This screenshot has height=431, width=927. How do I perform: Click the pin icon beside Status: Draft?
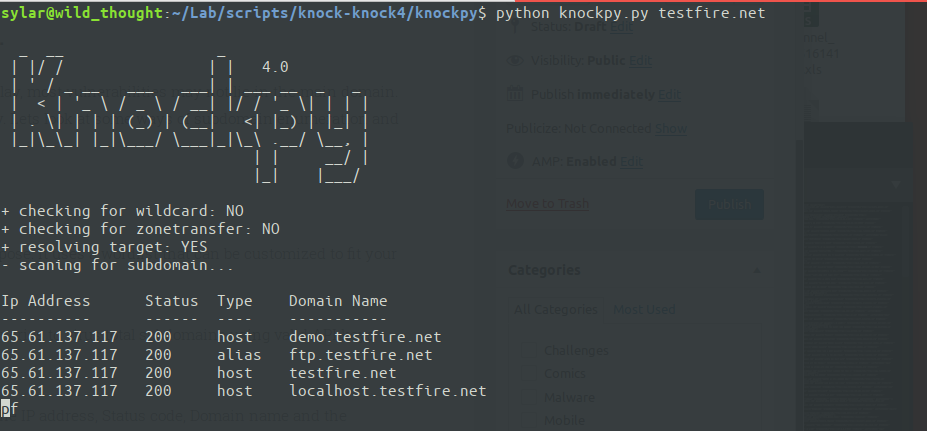[x=516, y=27]
